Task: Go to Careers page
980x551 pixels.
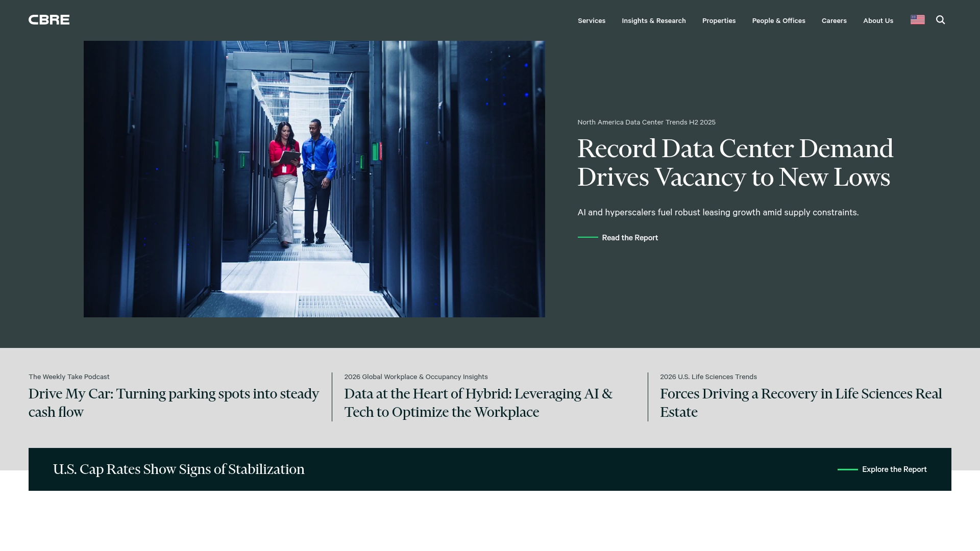Action: (834, 21)
